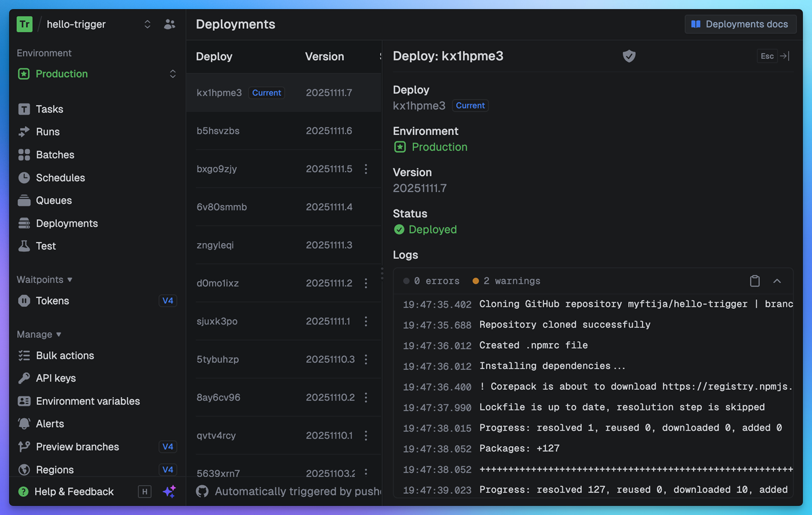Close the deploy panel with the Esc button

tap(767, 56)
